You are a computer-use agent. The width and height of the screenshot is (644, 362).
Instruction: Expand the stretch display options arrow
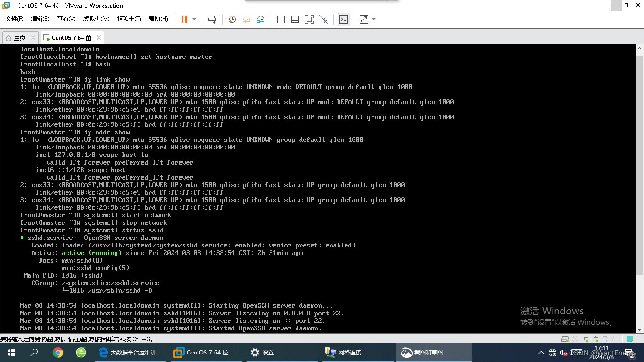point(374,19)
